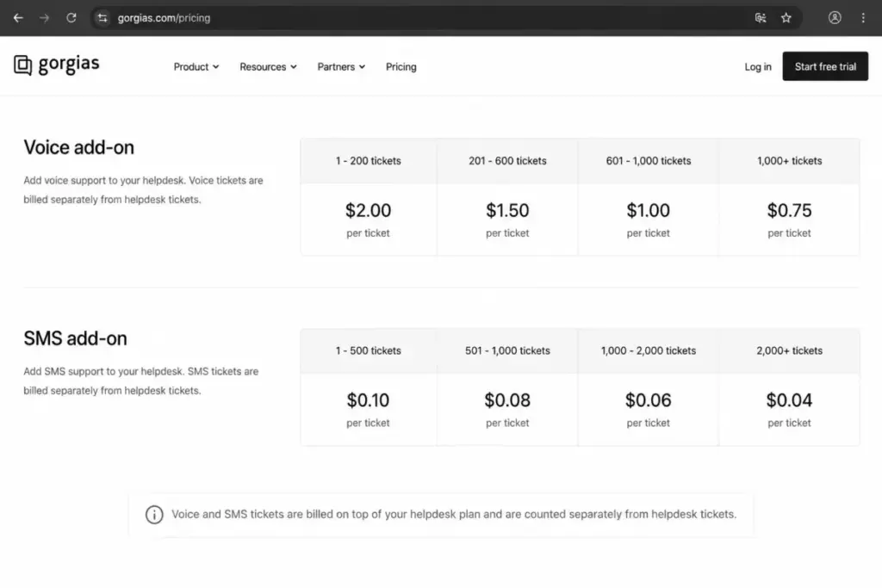Click the $0.08 SMS price
The width and height of the screenshot is (882, 588).
pos(507,400)
